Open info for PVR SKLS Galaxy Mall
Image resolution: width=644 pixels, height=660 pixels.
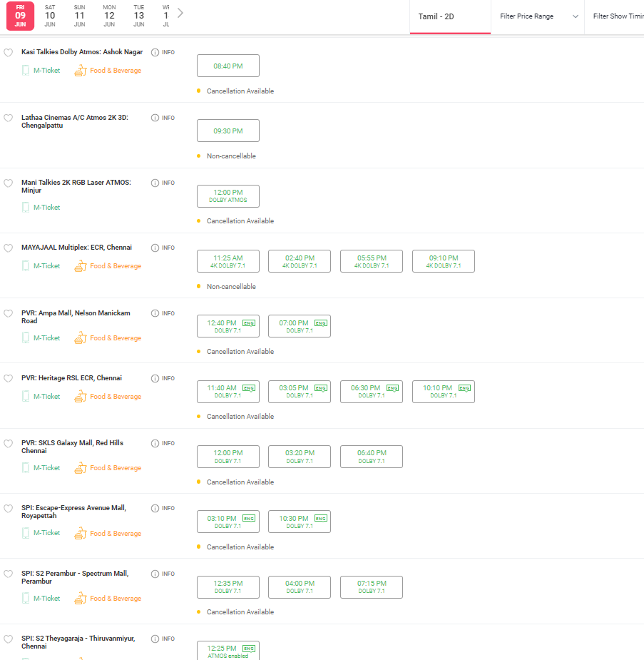[155, 443]
